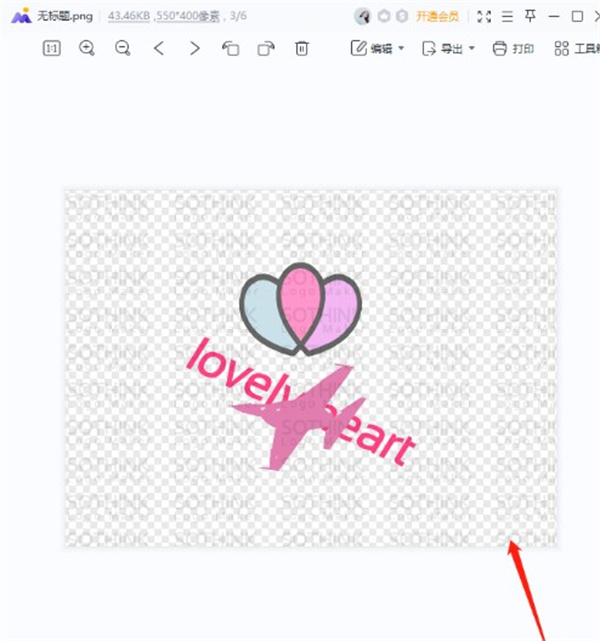
Task: Click the 开通会员 membership link
Action: [x=437, y=16]
